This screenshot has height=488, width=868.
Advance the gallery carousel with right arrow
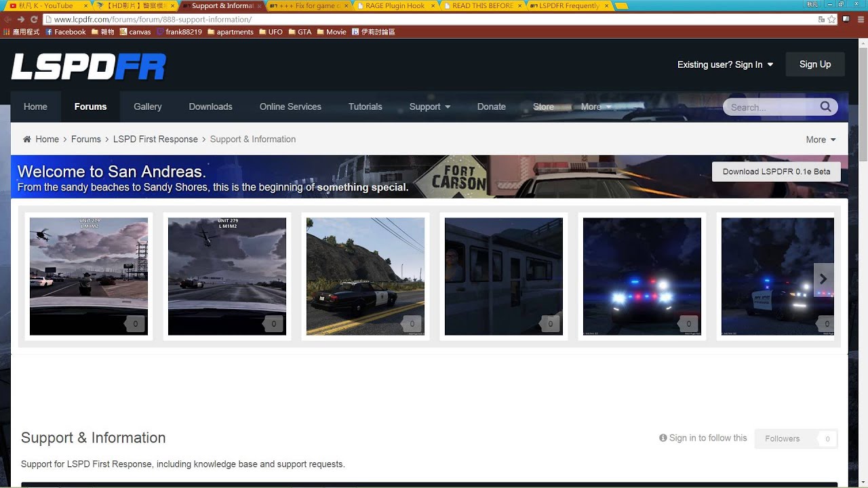point(823,279)
